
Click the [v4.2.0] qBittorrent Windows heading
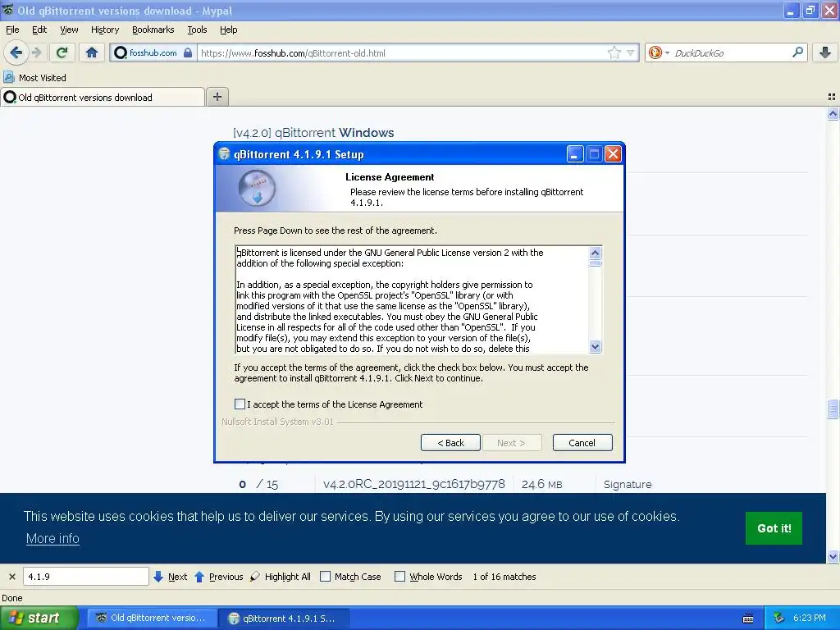[x=313, y=133]
